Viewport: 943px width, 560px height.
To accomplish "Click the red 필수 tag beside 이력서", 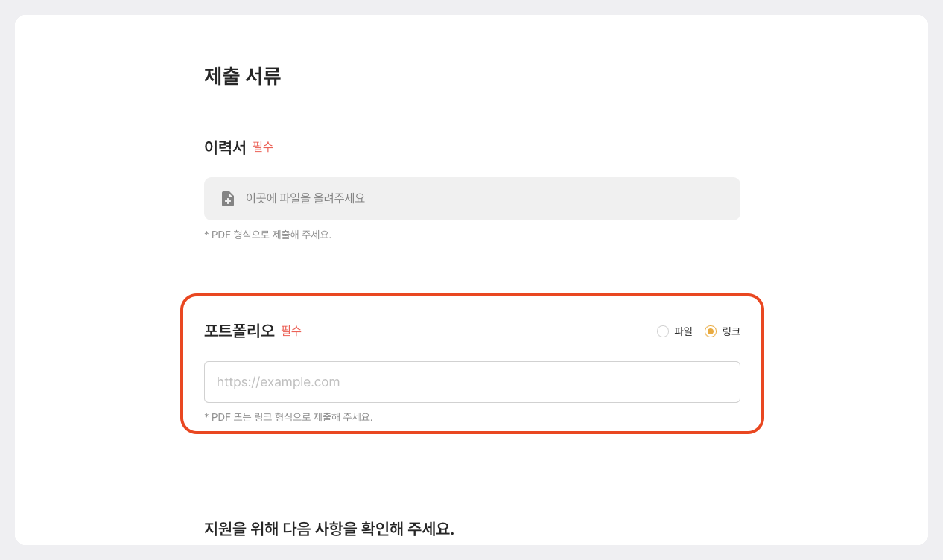I will point(263,147).
